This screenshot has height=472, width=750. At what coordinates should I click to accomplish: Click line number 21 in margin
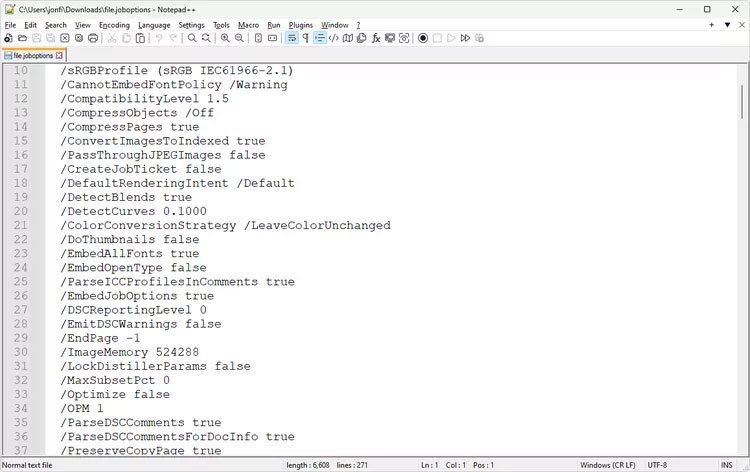[21, 225]
